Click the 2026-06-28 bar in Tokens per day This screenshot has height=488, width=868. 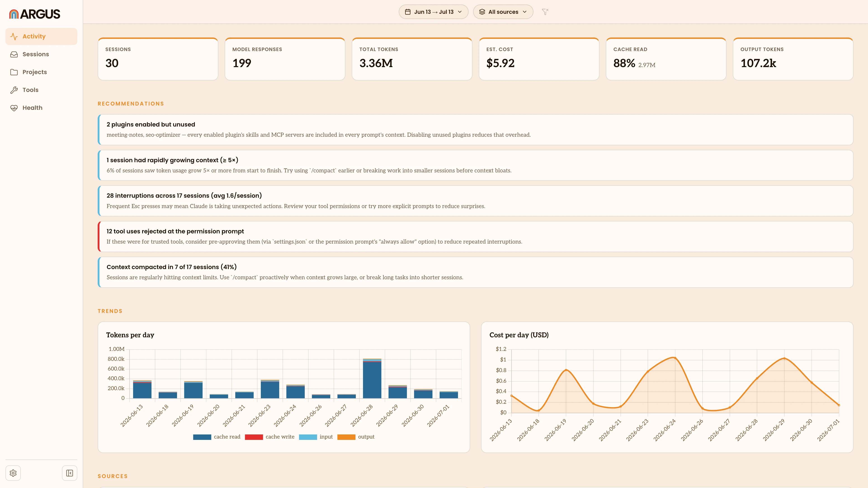tap(372, 379)
